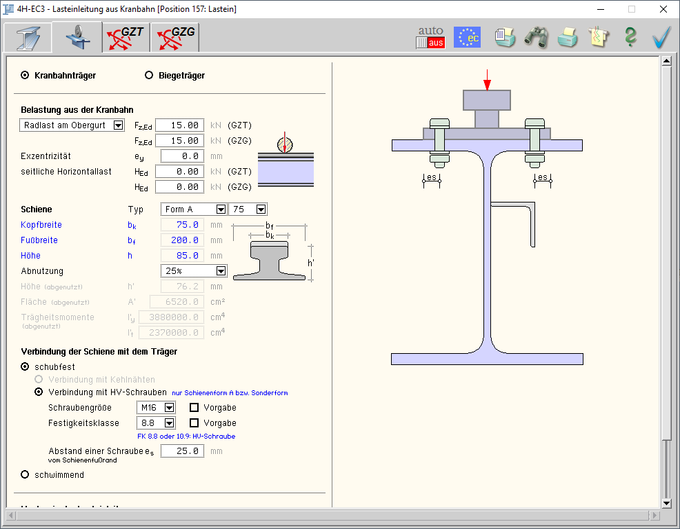Click the binoculars preview icon
680x529 pixels.
point(537,37)
